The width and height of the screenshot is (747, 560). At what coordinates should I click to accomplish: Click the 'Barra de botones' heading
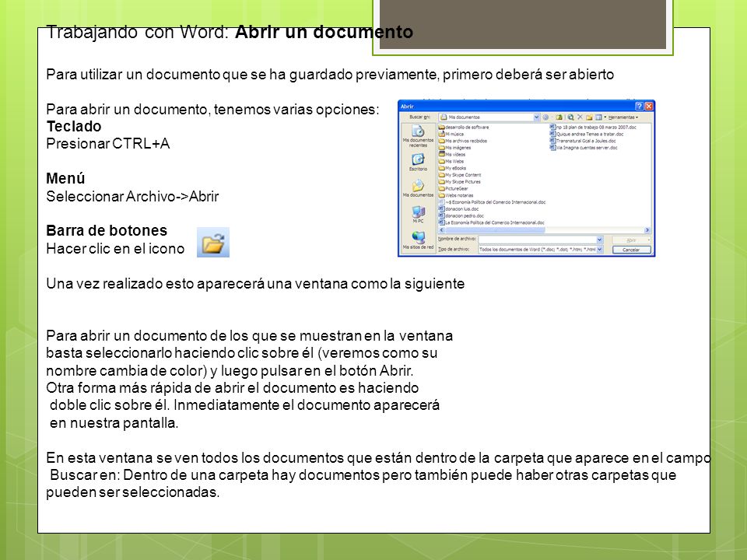click(x=107, y=230)
